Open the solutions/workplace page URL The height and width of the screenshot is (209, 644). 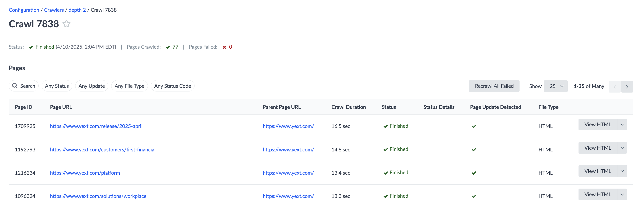click(x=98, y=196)
